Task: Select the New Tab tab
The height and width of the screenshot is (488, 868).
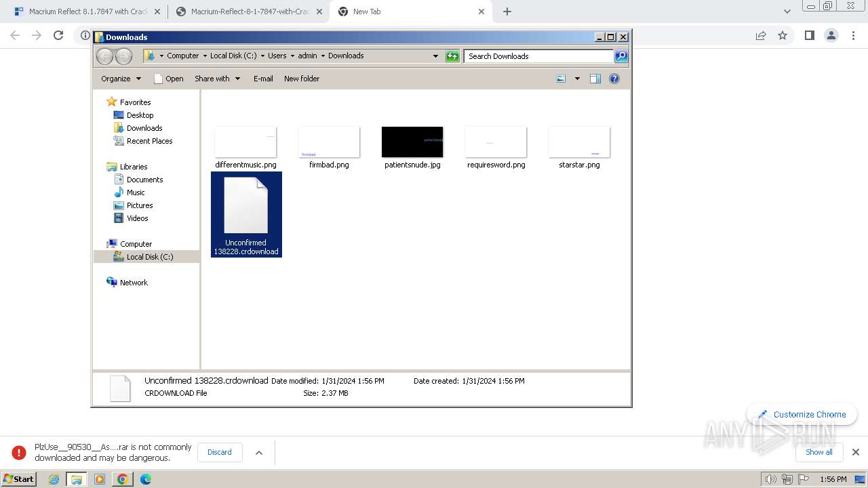Action: coord(410,12)
